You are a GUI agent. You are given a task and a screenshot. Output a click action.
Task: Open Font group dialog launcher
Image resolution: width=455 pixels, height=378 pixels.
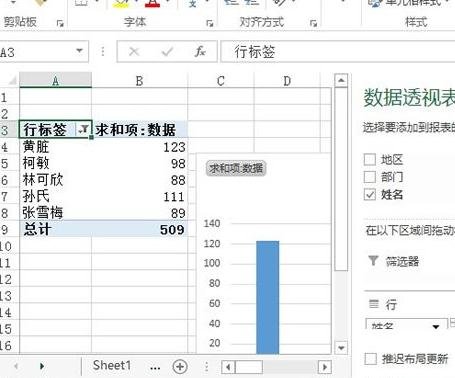pos(210,23)
